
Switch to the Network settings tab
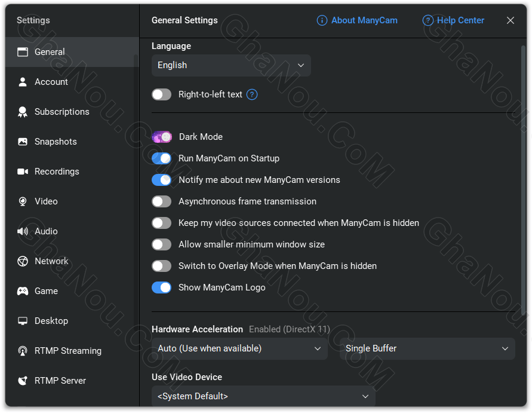[x=51, y=261]
